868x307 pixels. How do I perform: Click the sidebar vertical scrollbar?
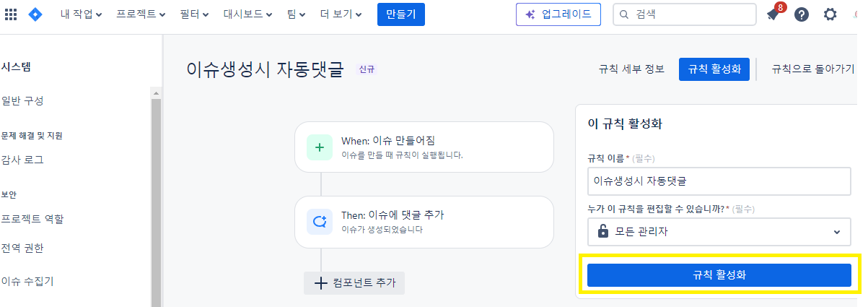(156, 197)
